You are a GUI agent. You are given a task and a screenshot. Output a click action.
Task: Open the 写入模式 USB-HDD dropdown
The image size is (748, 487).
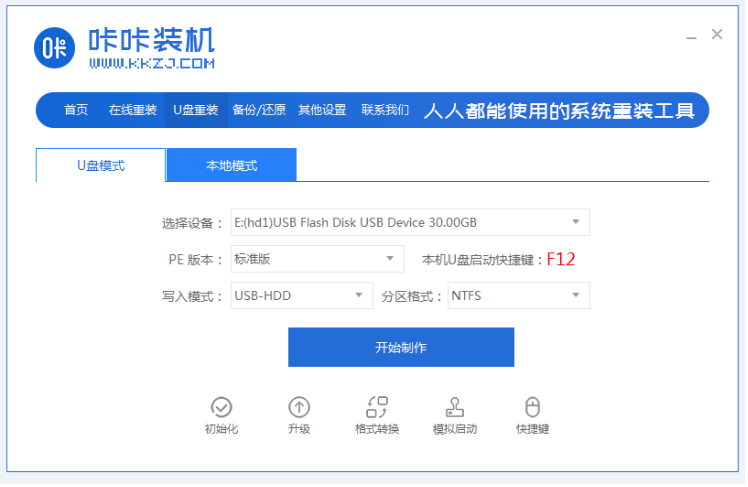(303, 297)
